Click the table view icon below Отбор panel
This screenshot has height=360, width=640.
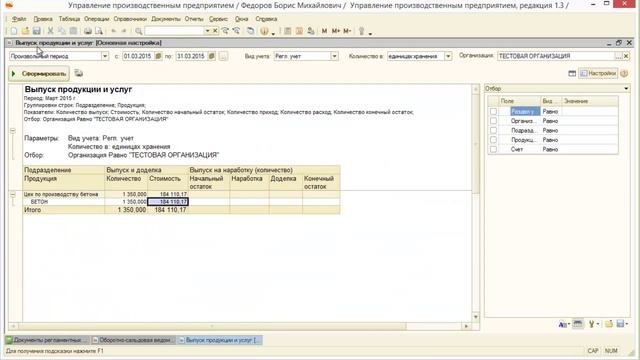click(578, 324)
